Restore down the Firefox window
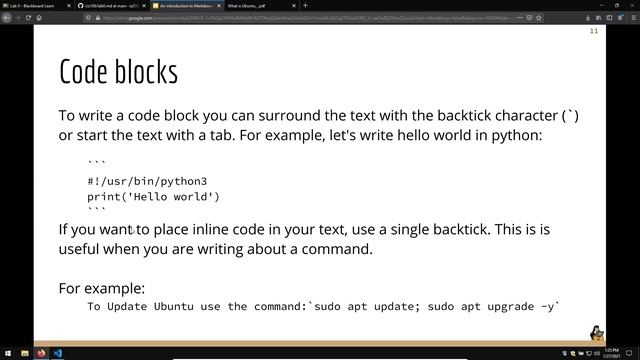 [617, 6]
